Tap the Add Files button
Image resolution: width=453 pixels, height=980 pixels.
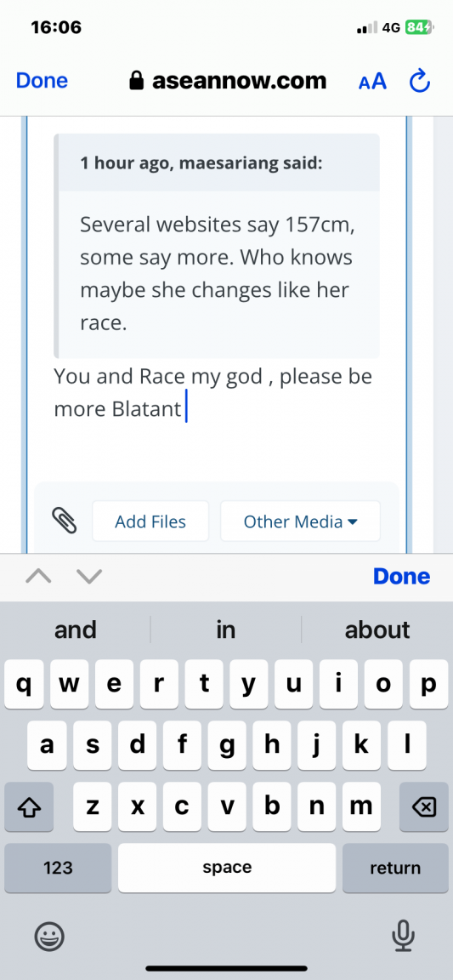(x=150, y=521)
